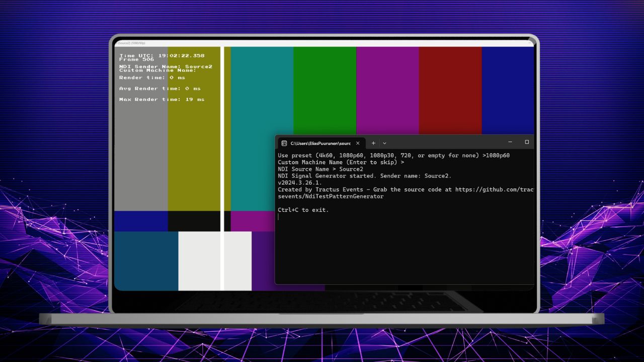Click the 'Ctrl+C to exit.' line
The height and width of the screenshot is (362, 644).
(303, 210)
